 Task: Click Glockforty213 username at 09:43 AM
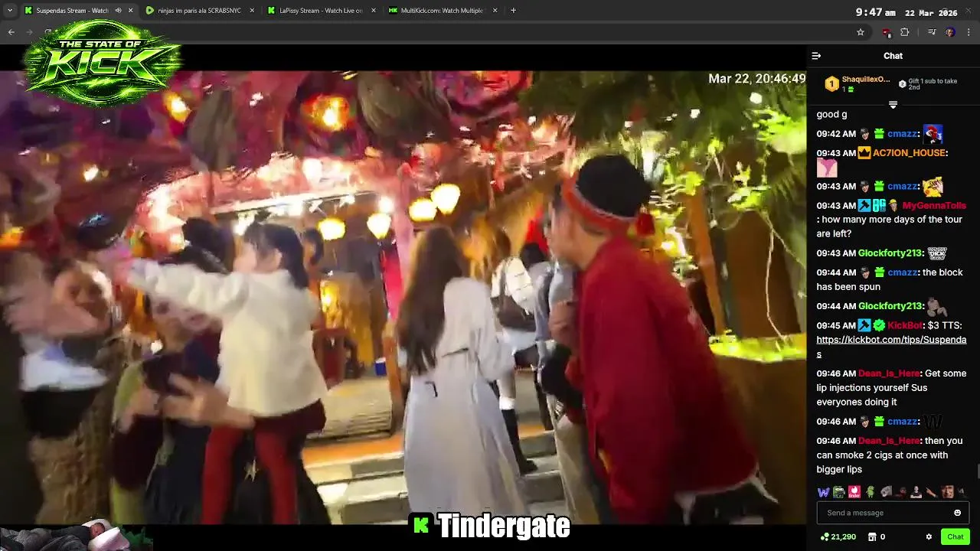[890, 253]
